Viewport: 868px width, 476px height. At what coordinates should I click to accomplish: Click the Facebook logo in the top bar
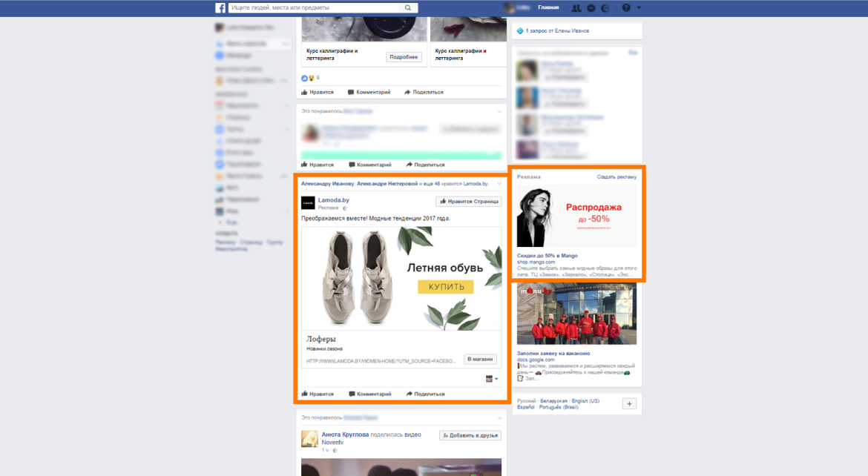(x=220, y=7)
